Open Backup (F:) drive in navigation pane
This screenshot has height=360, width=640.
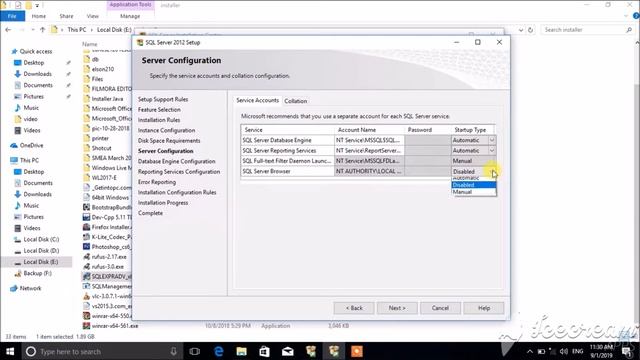coord(37,273)
